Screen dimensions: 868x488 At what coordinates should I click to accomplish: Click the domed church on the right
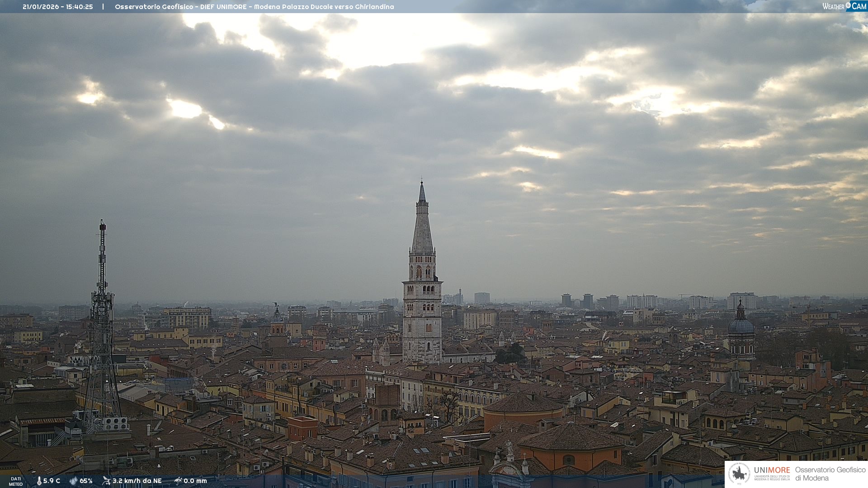741,328
